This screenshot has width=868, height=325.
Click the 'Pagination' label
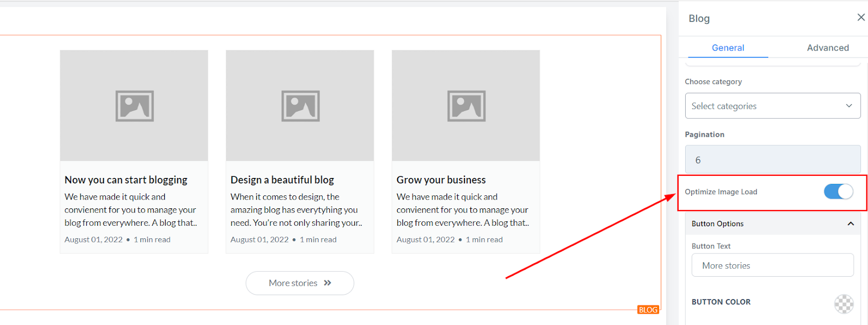(x=705, y=135)
